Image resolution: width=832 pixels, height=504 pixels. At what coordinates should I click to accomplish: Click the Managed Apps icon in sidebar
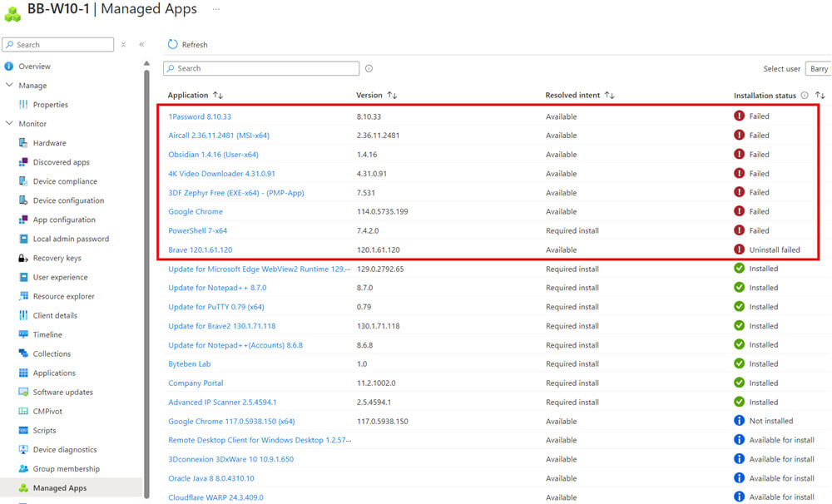(x=23, y=487)
